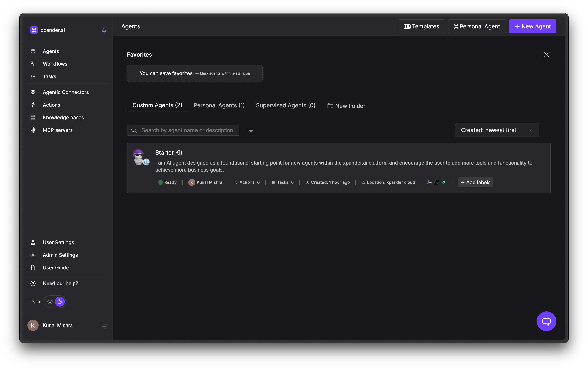Click the OpenAI model icon on Starter Kit card

(x=436, y=182)
